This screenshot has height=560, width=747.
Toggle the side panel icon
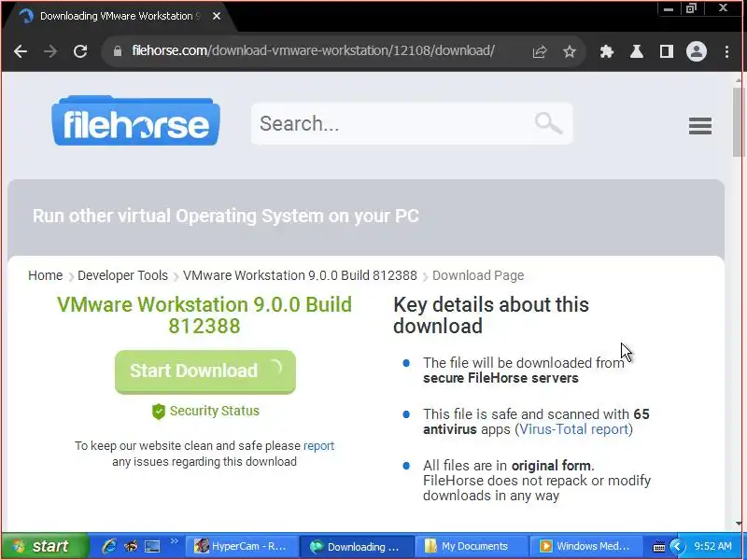coord(667,51)
